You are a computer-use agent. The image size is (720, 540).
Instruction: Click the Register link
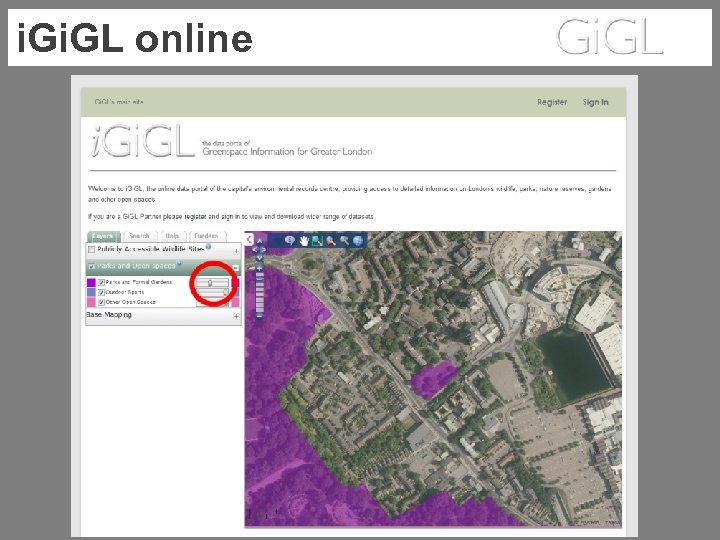[x=552, y=102]
